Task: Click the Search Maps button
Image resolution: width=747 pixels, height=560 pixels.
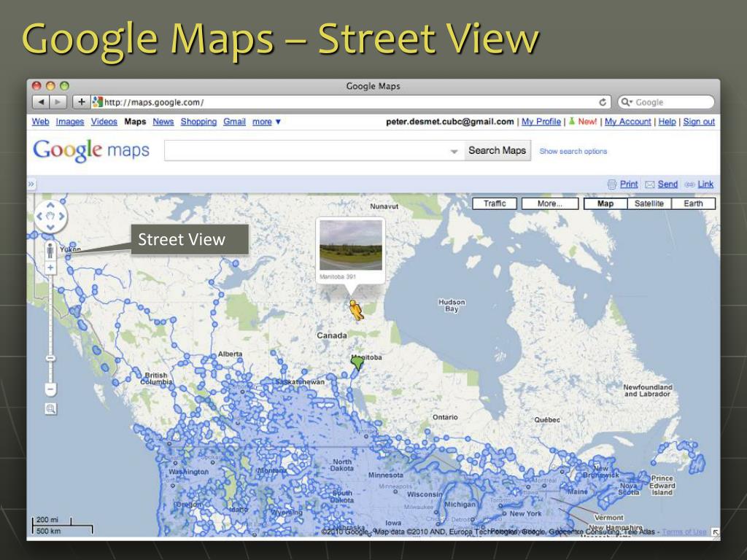Action: click(x=498, y=150)
